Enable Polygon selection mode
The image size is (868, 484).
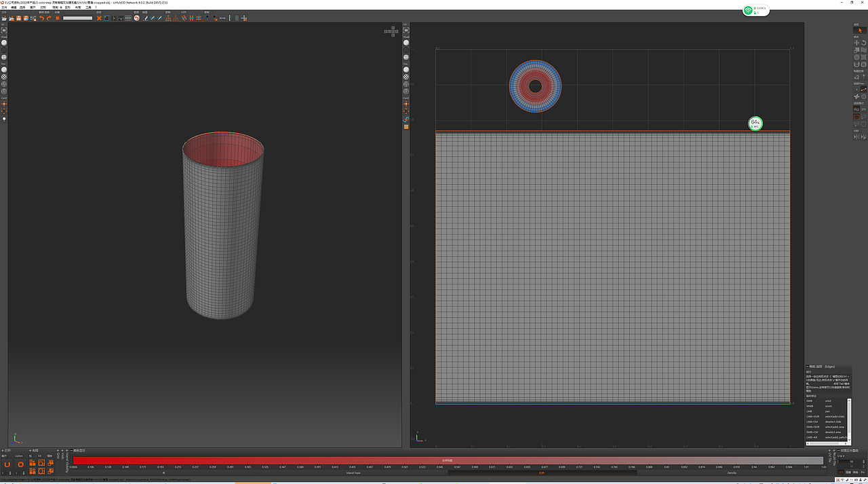click(856, 96)
